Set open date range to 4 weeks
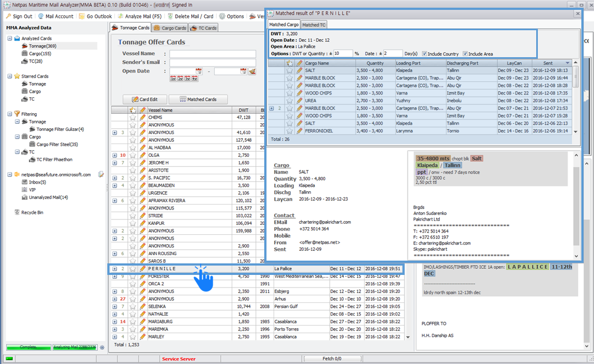The height and width of the screenshot is (364, 594). point(195,78)
